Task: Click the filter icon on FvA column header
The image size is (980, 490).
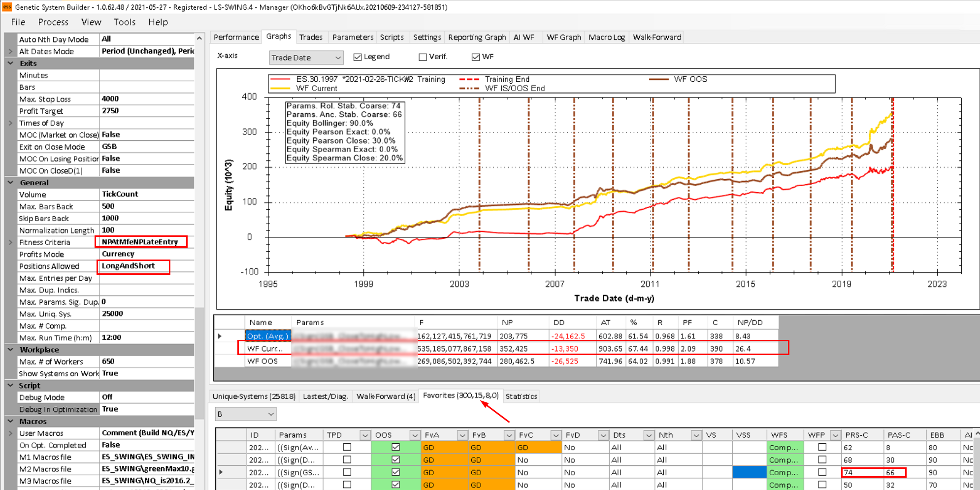Action: point(462,435)
